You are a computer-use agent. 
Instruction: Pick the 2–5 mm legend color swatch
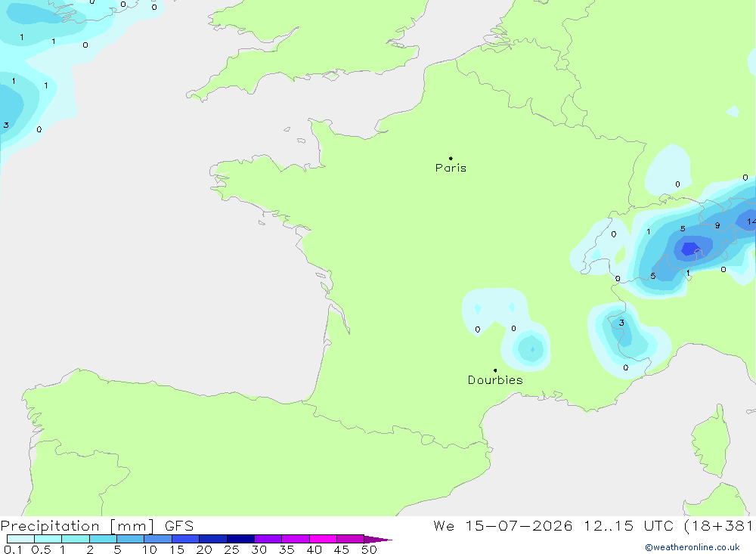pos(103,539)
